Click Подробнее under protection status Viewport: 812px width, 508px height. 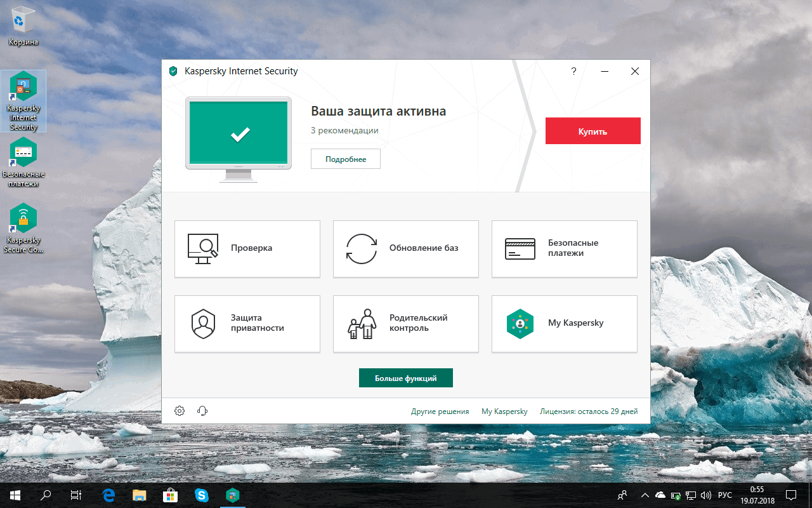(x=345, y=158)
